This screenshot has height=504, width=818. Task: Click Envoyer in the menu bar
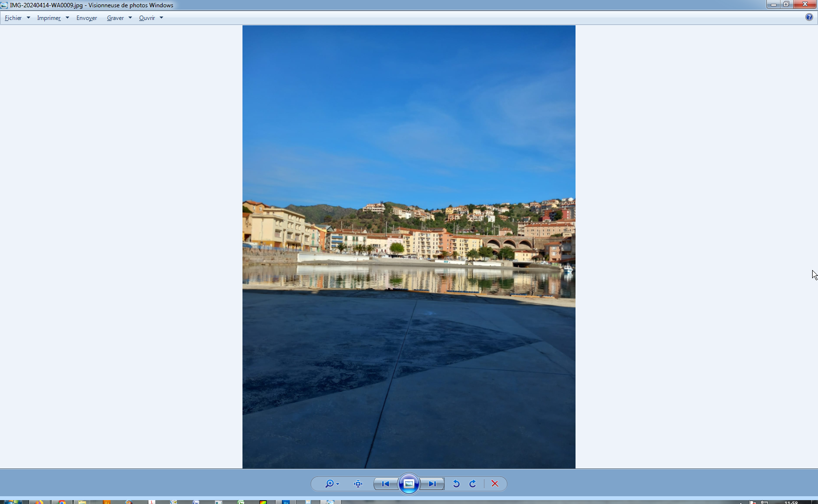[87, 18]
